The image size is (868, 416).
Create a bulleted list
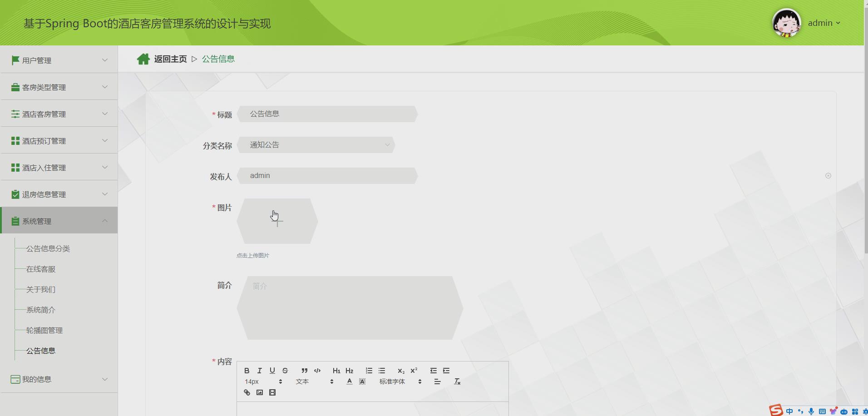point(382,371)
